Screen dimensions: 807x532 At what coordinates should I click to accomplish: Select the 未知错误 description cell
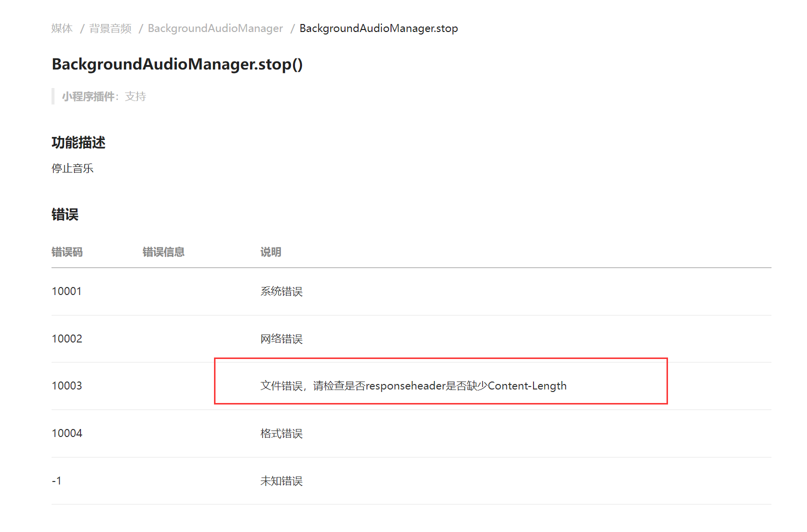(x=281, y=481)
